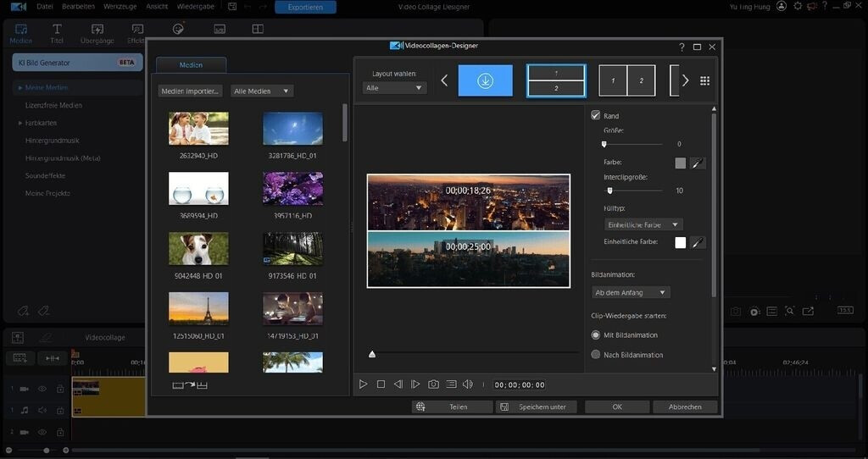Viewport: 868px width, 459px height.
Task: Click the Play button in the collage preview
Action: (x=363, y=384)
